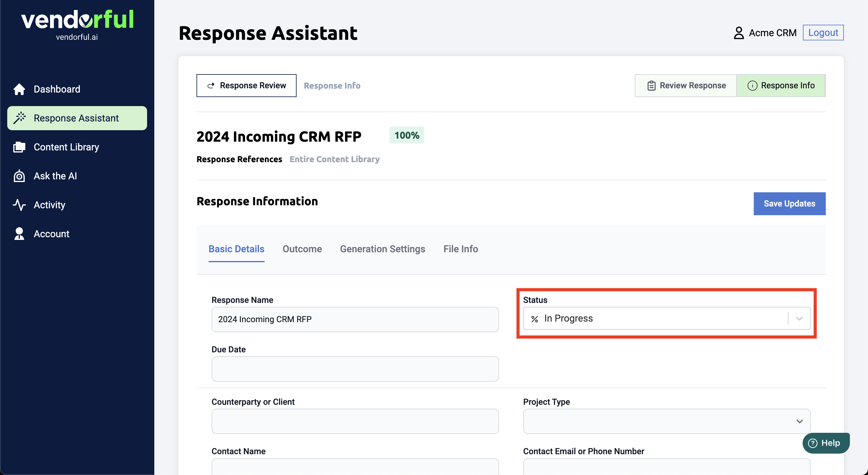Open the Generation Settings tab

coord(382,249)
